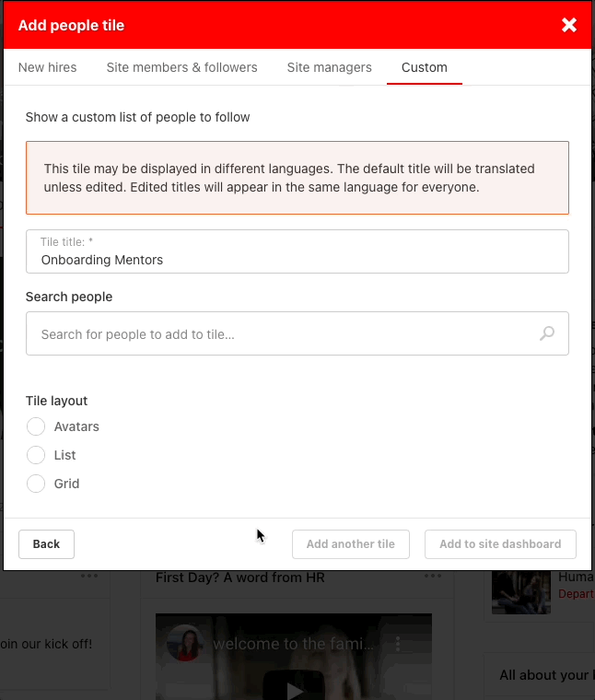Click Add another tile button
The height and width of the screenshot is (700, 595).
(x=350, y=544)
